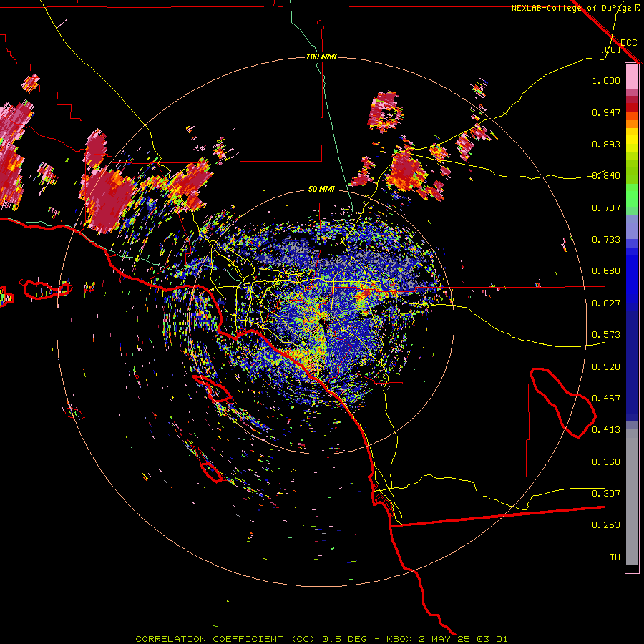Click the 50 NMI range ring label
Image resolution: width=644 pixels, height=644 pixels.
[321, 190]
